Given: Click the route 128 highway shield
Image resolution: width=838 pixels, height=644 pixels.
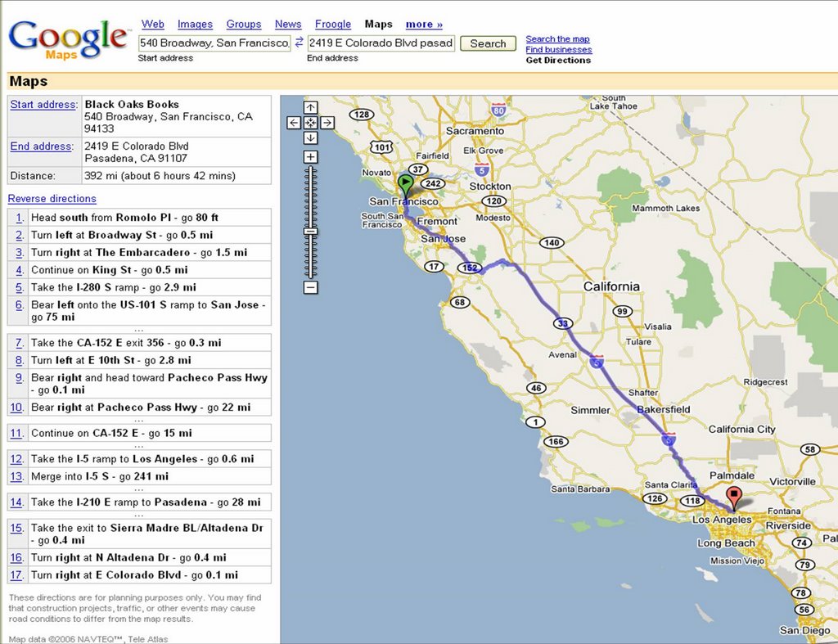Looking at the screenshot, I should click(362, 114).
